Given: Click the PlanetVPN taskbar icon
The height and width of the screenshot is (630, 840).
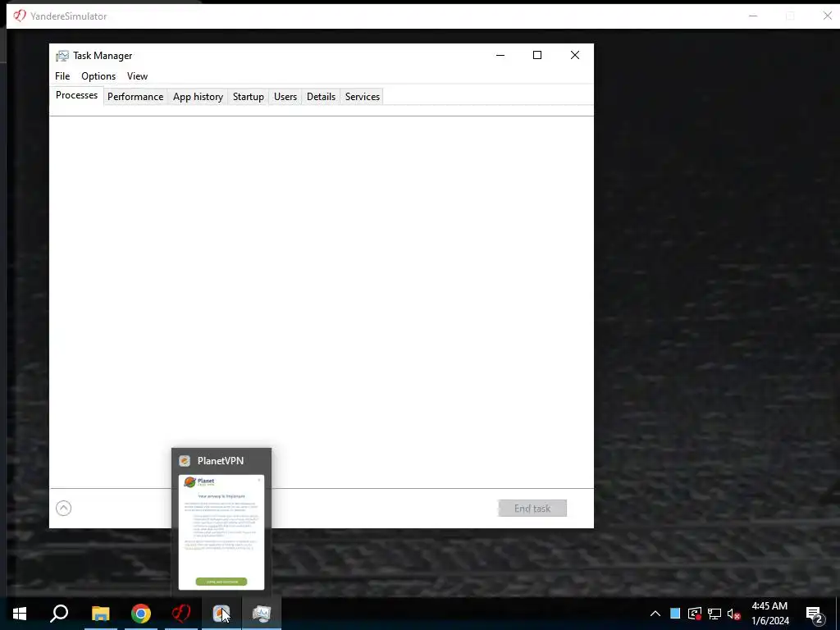Looking at the screenshot, I should pyautogui.click(x=221, y=614).
